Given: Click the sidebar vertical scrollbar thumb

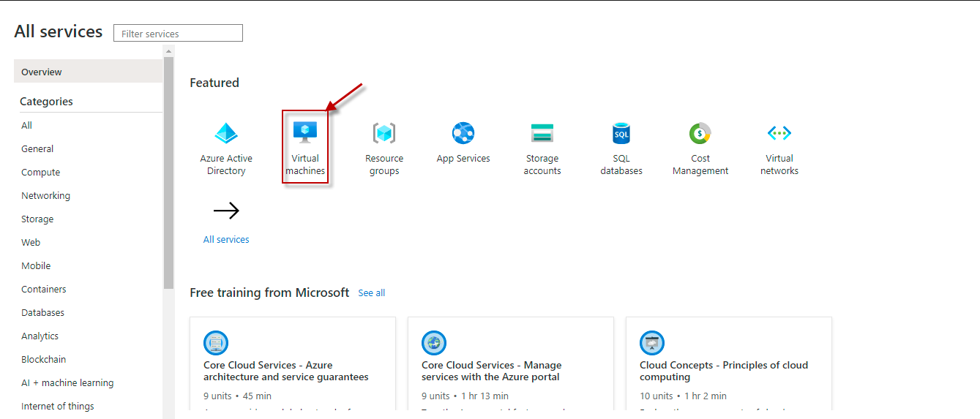Looking at the screenshot, I should 169,173.
